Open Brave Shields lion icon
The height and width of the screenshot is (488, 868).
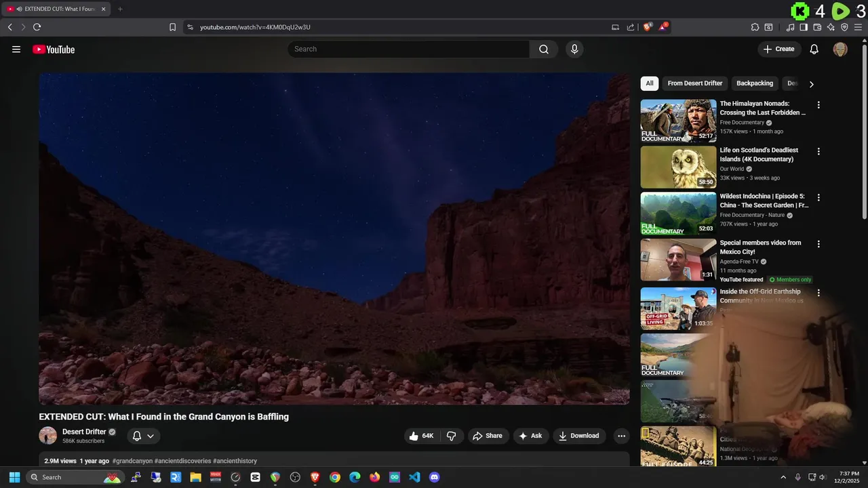pyautogui.click(x=648, y=27)
